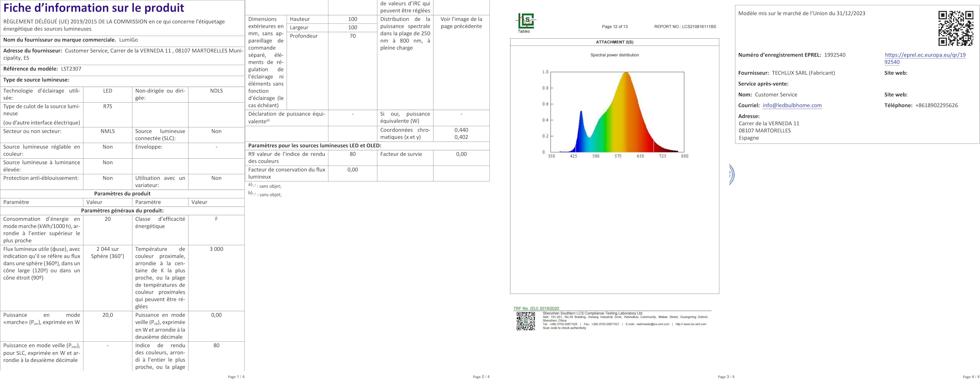Image resolution: width=980 pixels, height=383 pixels.
Task: Click the EPREL registration number 1992540
Action: tap(835, 55)
